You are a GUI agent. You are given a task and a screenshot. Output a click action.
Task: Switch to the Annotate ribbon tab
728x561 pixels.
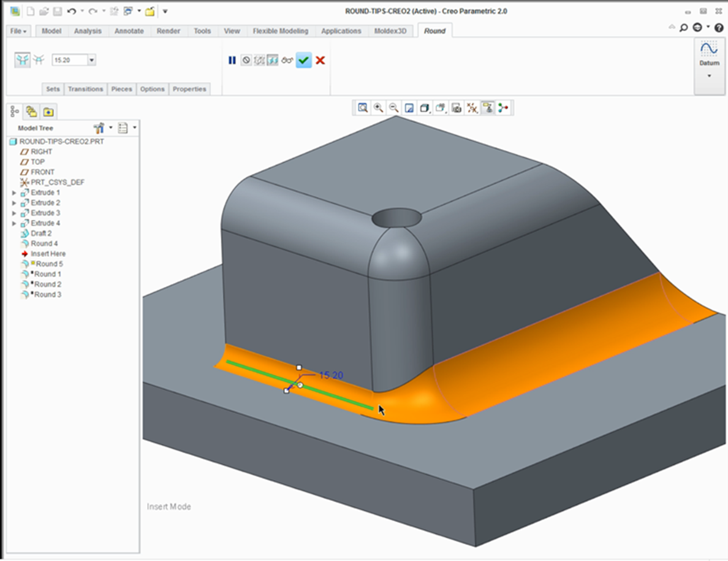point(129,31)
